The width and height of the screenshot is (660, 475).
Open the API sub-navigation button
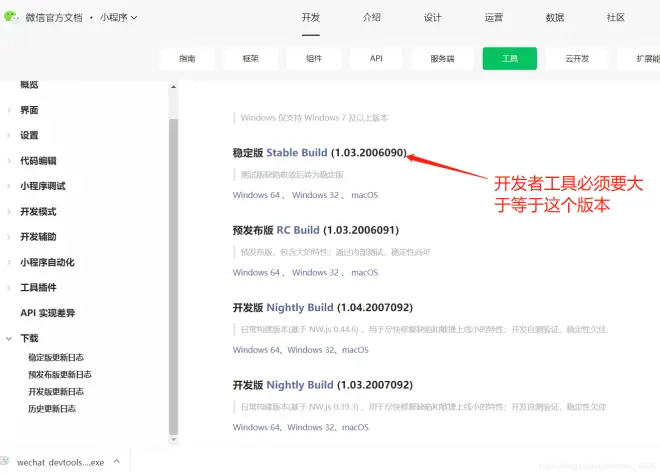(x=376, y=59)
